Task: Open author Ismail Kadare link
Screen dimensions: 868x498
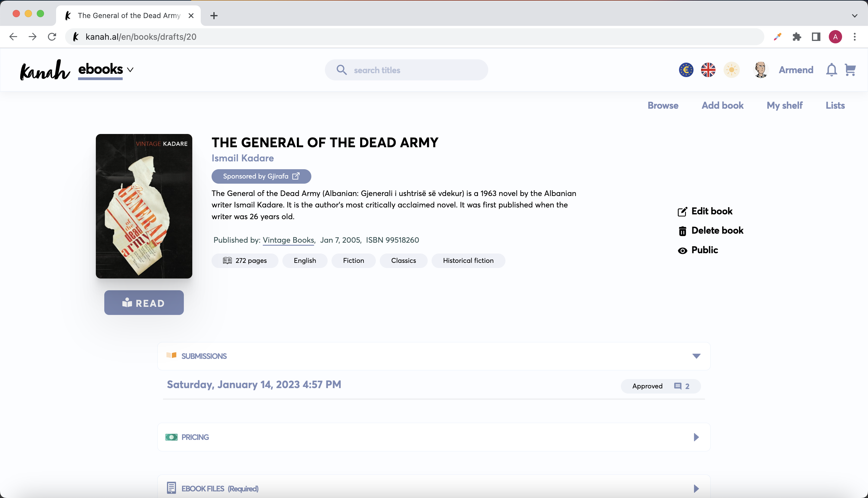Action: (243, 158)
